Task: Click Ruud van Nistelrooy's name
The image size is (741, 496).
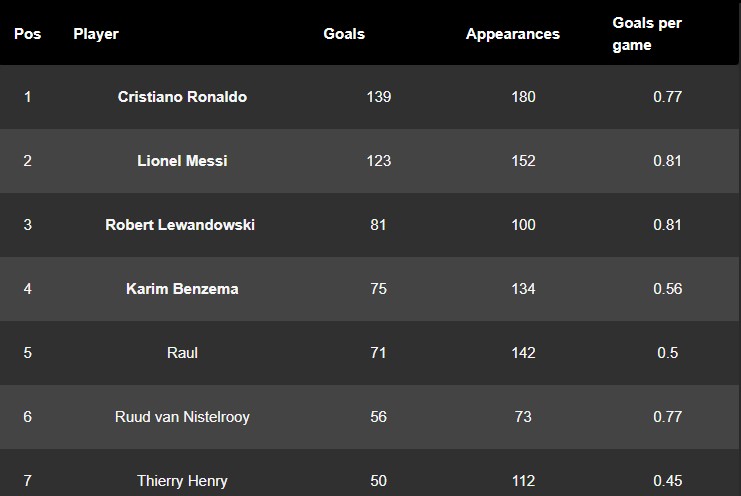Action: coord(182,417)
